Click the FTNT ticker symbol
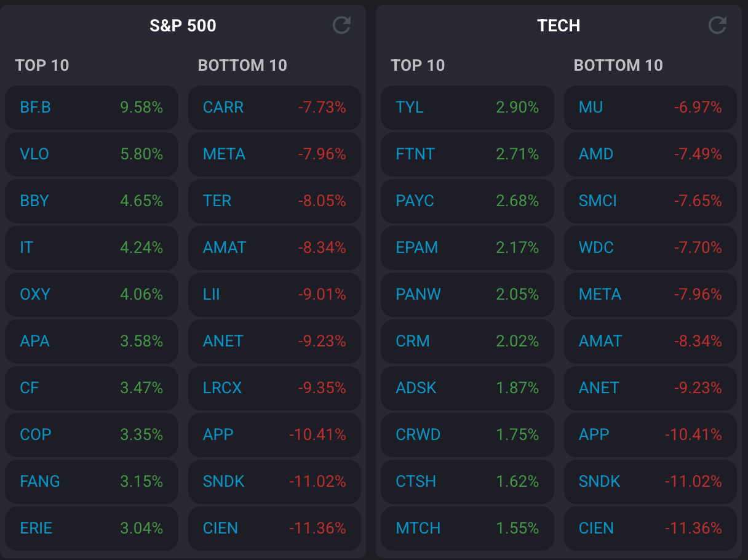The width and height of the screenshot is (748, 560). (415, 154)
